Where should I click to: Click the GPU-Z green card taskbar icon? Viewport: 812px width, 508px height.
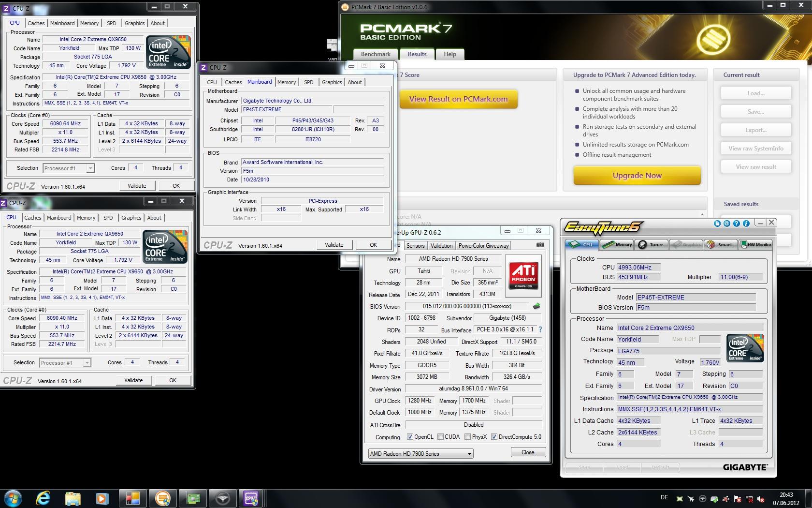coord(193,498)
